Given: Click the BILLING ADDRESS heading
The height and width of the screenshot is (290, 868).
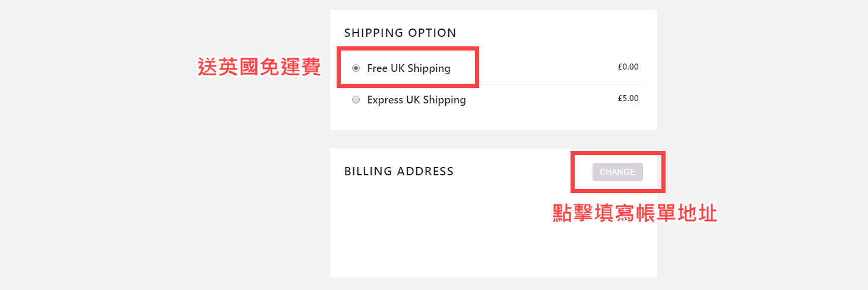Looking at the screenshot, I should click(399, 172).
